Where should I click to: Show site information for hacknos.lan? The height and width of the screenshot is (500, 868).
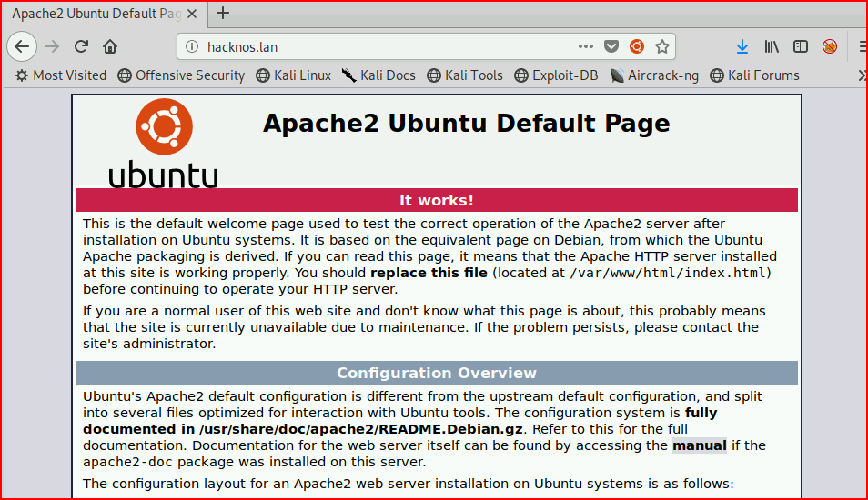click(192, 47)
